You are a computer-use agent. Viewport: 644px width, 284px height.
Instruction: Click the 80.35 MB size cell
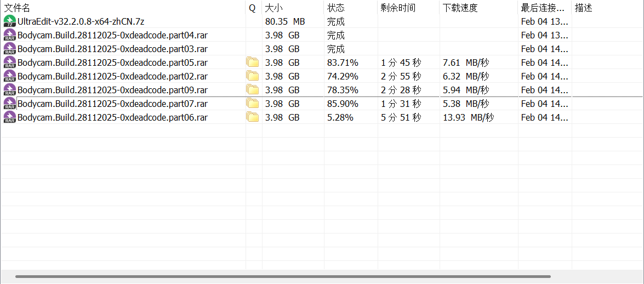pyautogui.click(x=285, y=21)
